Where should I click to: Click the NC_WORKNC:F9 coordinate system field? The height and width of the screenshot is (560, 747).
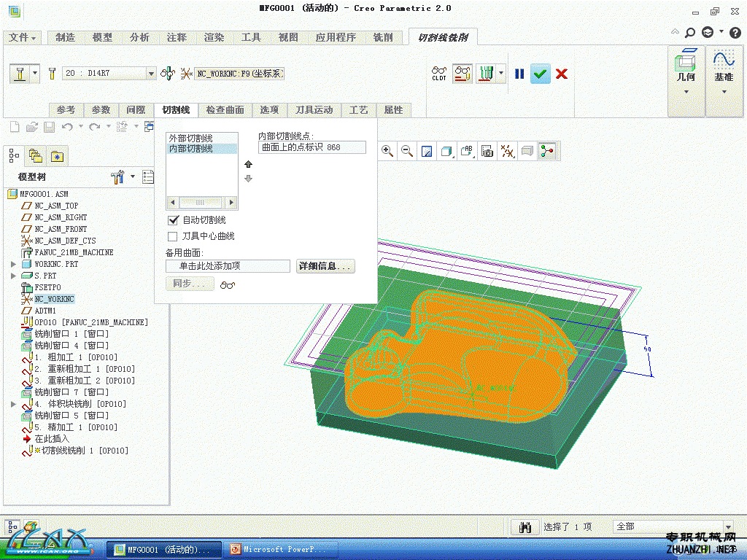coord(239,74)
